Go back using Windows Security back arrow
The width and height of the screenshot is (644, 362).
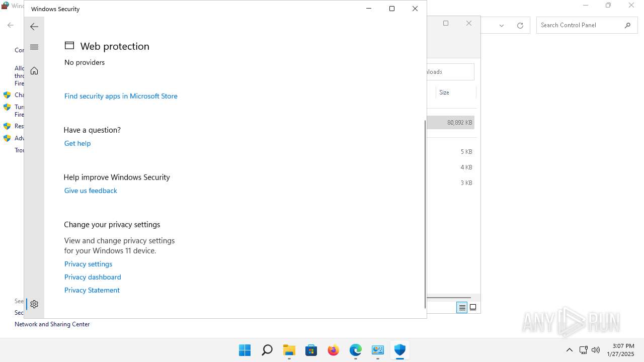34,27
